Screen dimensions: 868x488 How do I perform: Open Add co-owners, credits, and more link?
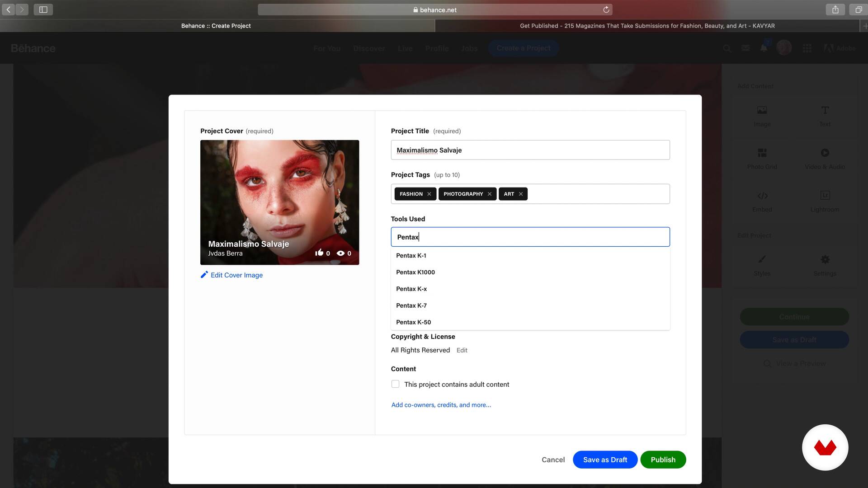pyautogui.click(x=441, y=405)
